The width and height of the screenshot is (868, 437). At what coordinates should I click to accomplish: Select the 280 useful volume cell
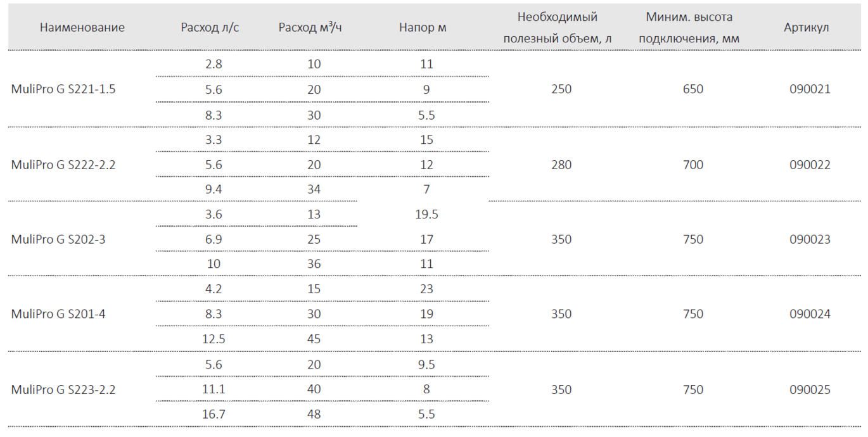[561, 165]
